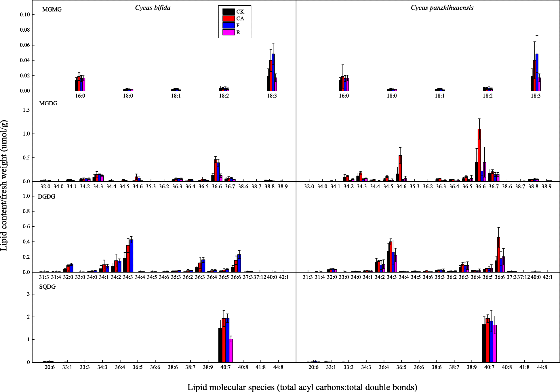Viewport: 560px width, 392px height.
Task: Click the 0.2 tick on DGDG axis
Action: tap(26, 257)
